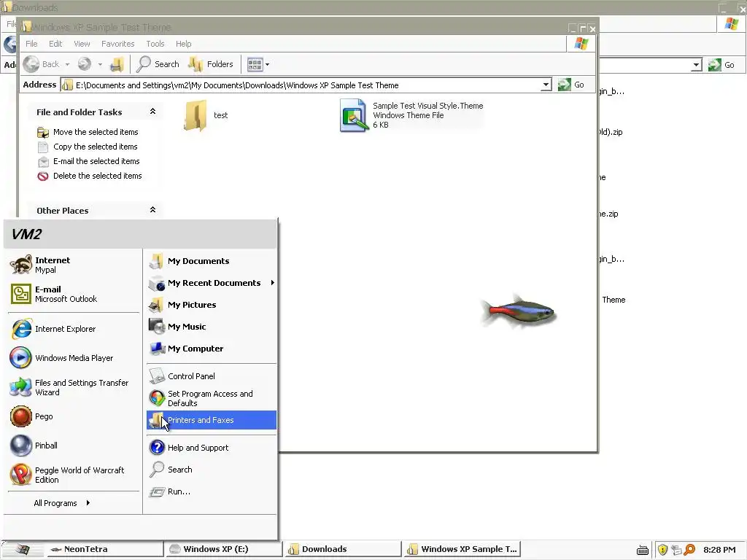Click the Forward navigation button
This screenshot has height=560, width=747.
click(x=85, y=64)
